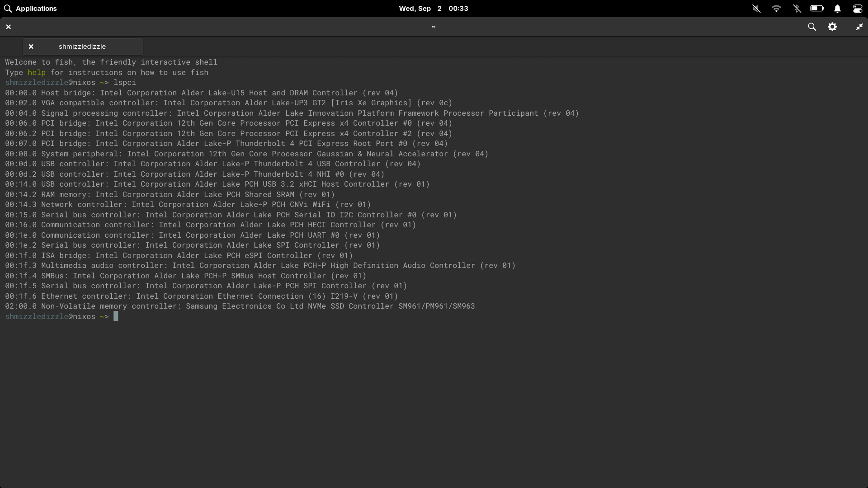This screenshot has width=868, height=488.
Task: Click the lspci command text
Action: click(125, 83)
